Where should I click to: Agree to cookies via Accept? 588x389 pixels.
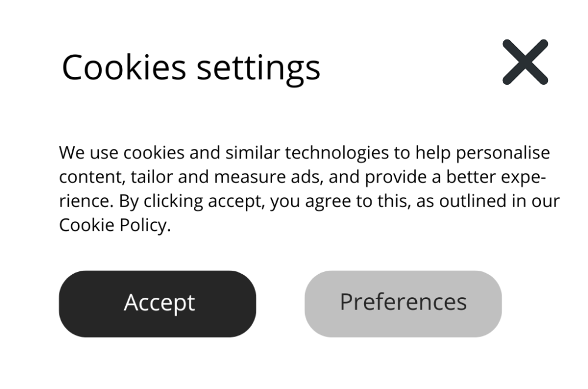tap(158, 304)
